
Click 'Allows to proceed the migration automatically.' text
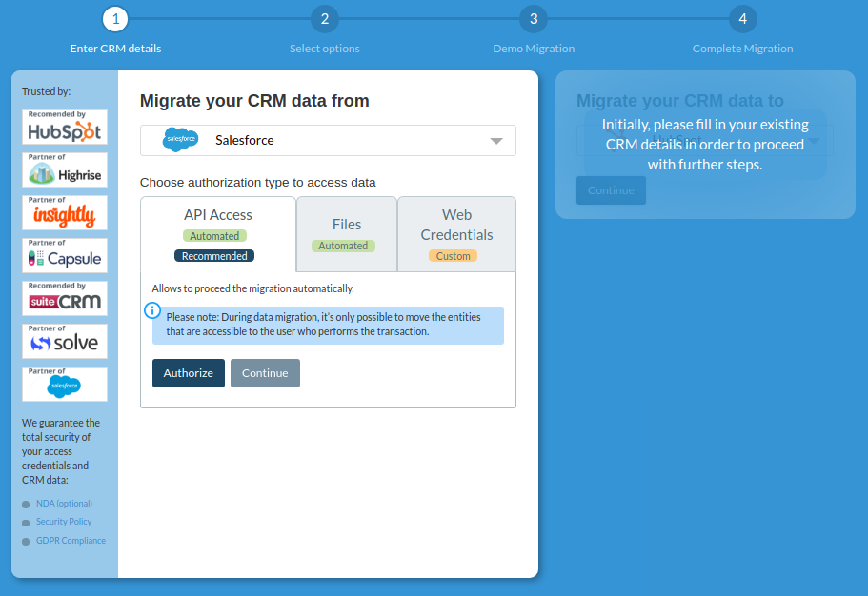(x=253, y=288)
